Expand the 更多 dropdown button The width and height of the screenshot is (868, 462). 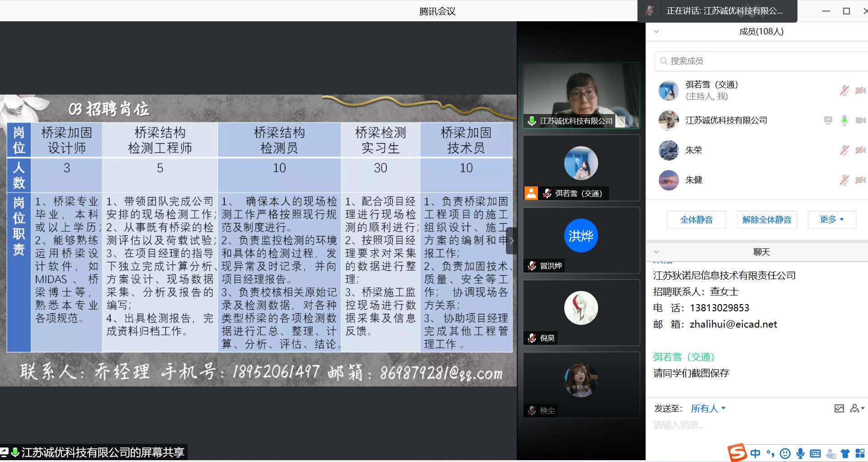832,219
